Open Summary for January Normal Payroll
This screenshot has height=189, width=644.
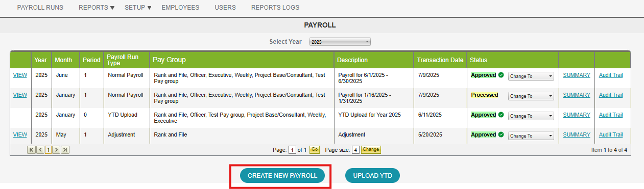click(x=577, y=95)
